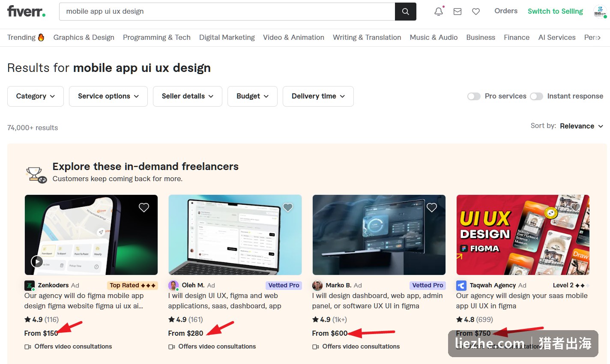Image resolution: width=610 pixels, height=364 pixels.
Task: Open the Graphics & Design menu
Action: 84,37
